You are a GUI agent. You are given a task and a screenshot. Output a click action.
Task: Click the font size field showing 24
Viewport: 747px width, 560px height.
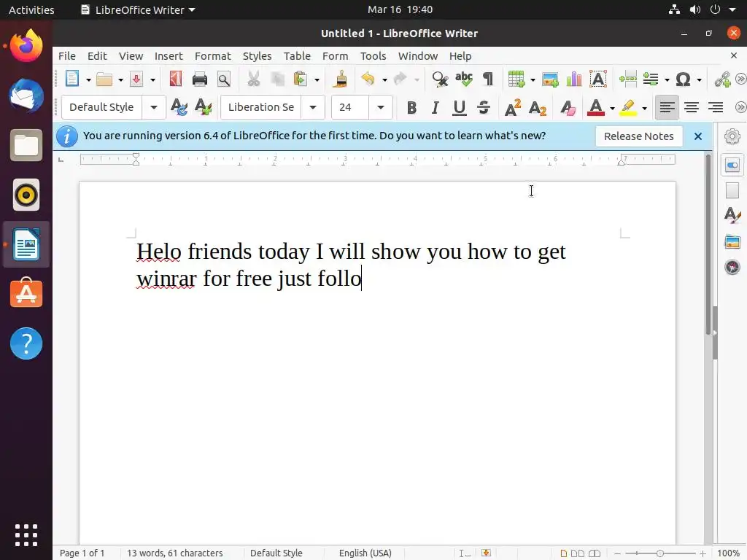(x=350, y=107)
